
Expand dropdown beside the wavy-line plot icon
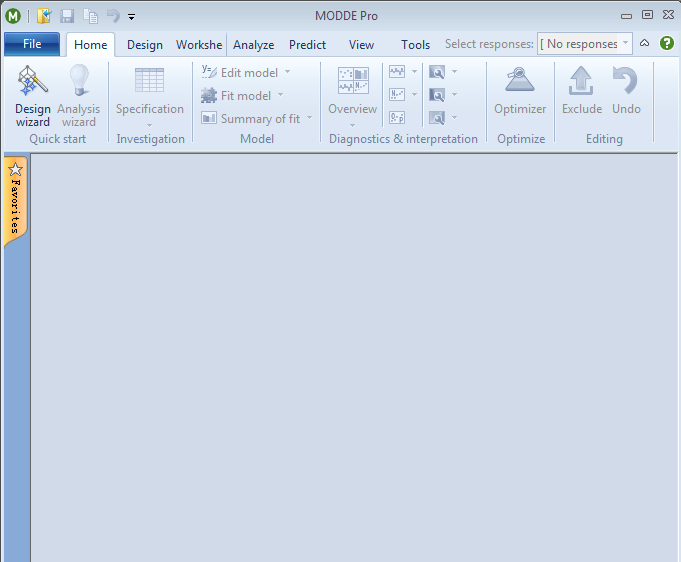414,71
